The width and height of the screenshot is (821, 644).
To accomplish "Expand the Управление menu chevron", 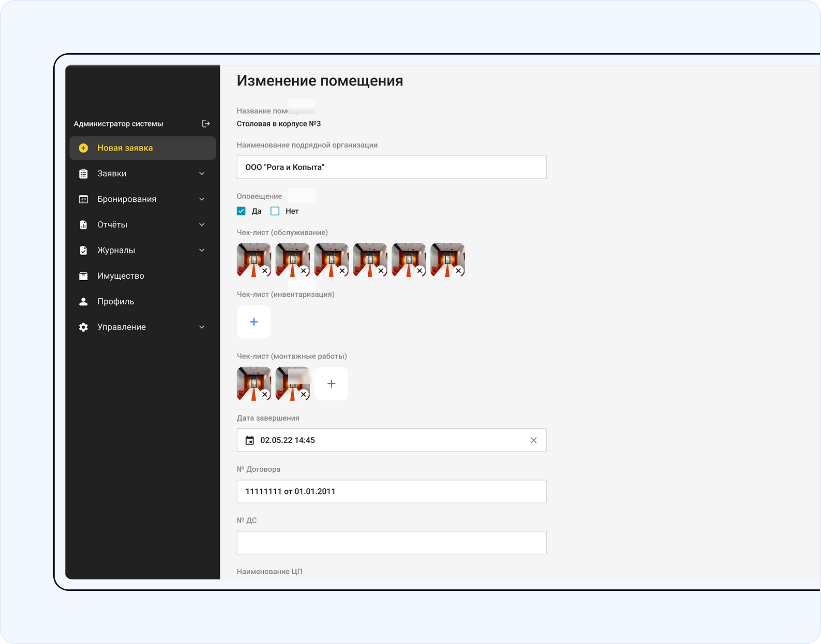I will pos(202,327).
